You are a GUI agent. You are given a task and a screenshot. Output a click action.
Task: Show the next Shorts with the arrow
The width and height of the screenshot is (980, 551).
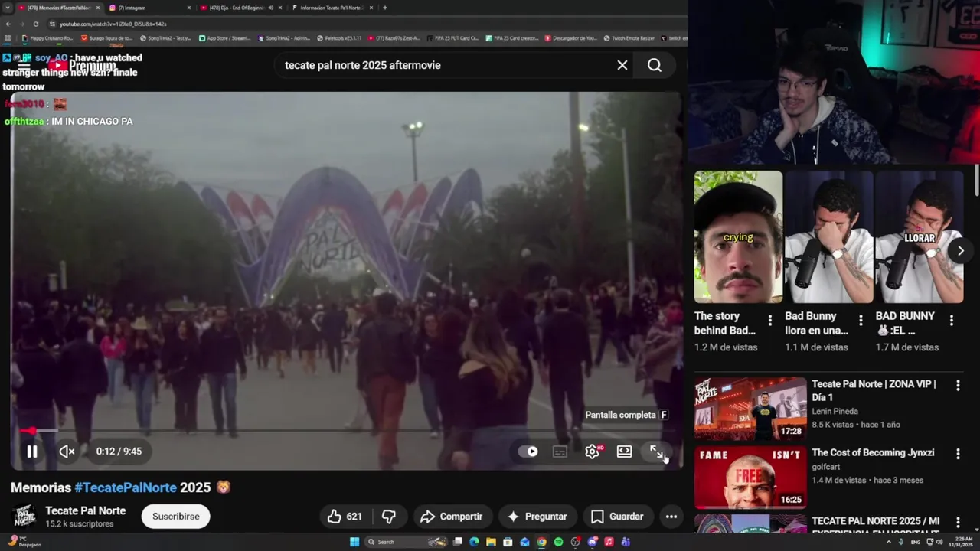[960, 251]
